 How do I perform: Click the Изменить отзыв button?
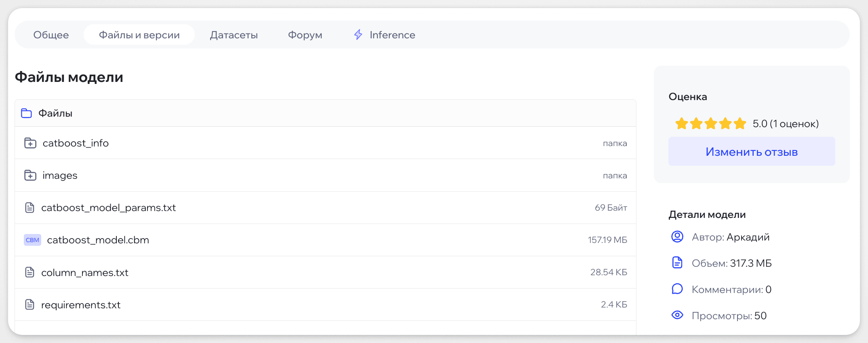coord(752,151)
